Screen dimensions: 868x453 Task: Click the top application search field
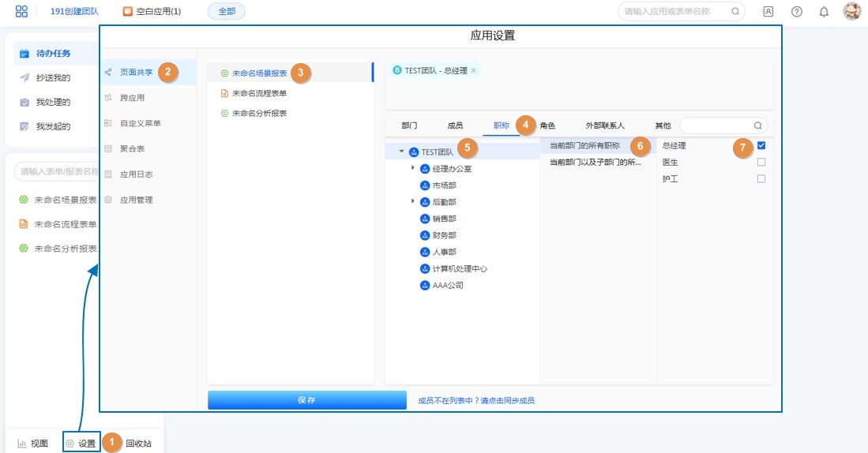675,12
